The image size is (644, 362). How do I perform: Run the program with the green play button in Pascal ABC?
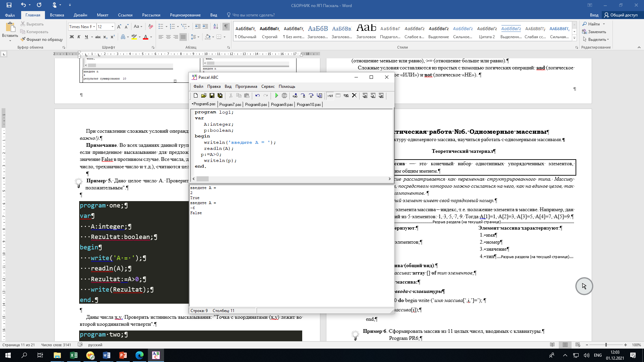tap(276, 96)
